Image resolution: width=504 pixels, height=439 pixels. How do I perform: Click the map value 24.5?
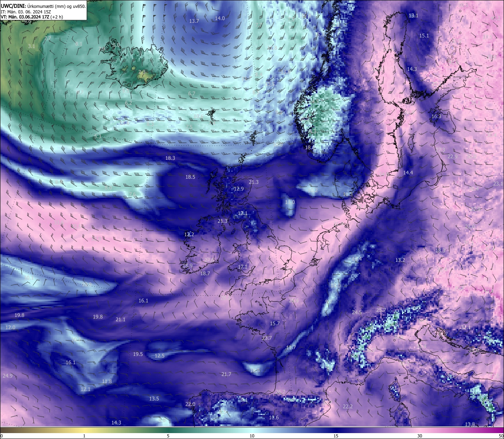[356, 312]
